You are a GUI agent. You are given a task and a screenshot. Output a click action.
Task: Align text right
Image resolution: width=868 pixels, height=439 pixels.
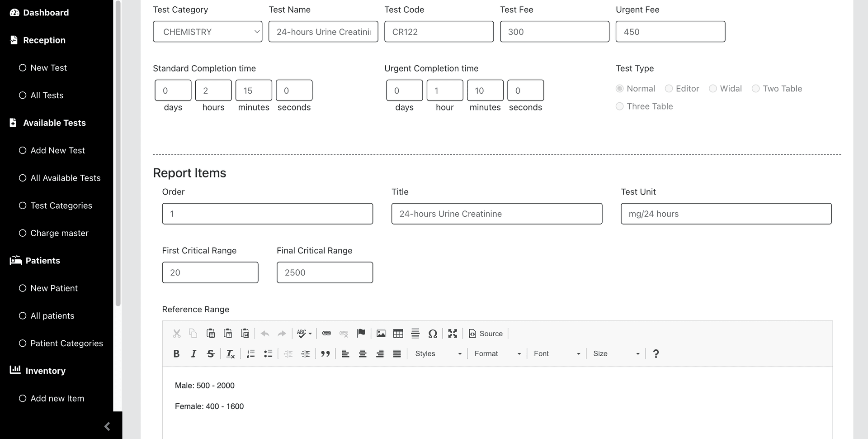click(x=380, y=354)
